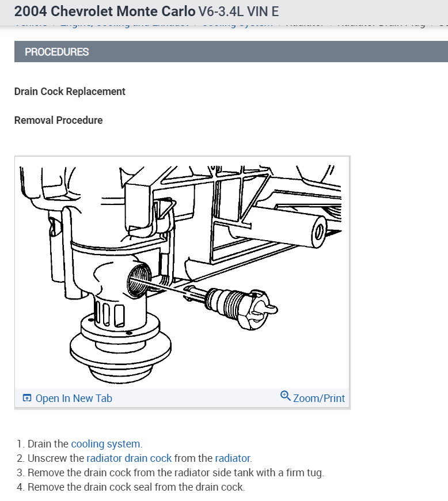Select the Vehicle breadcrumb at far left
The image size is (448, 501).
pos(31,24)
